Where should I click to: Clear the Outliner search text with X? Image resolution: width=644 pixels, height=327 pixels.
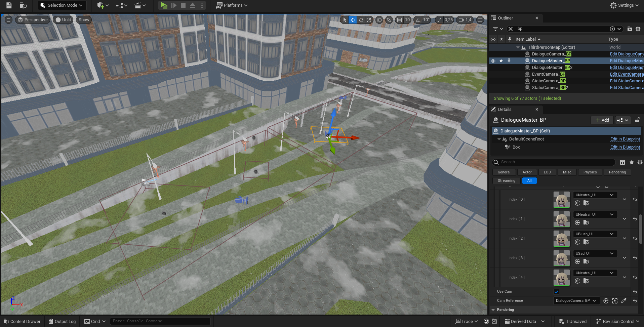point(511,29)
